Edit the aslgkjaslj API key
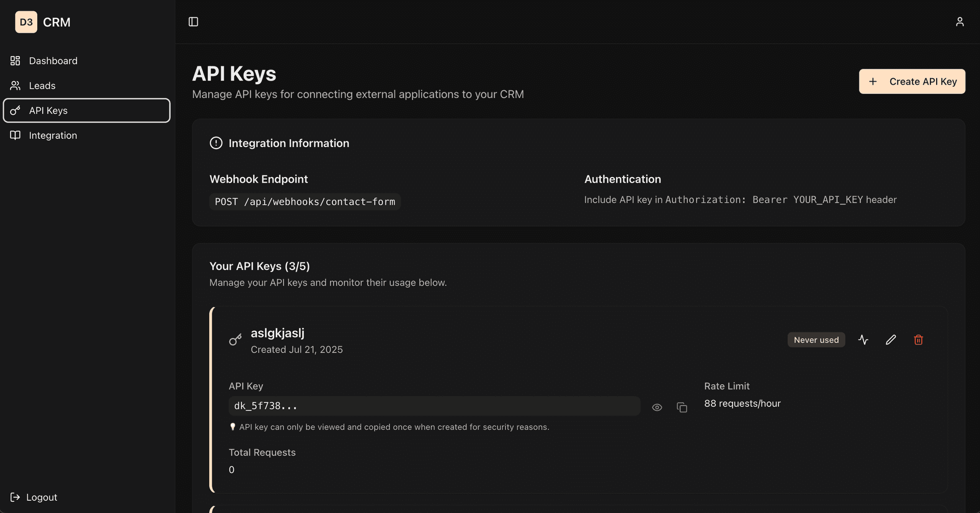This screenshot has width=980, height=513. (x=891, y=340)
